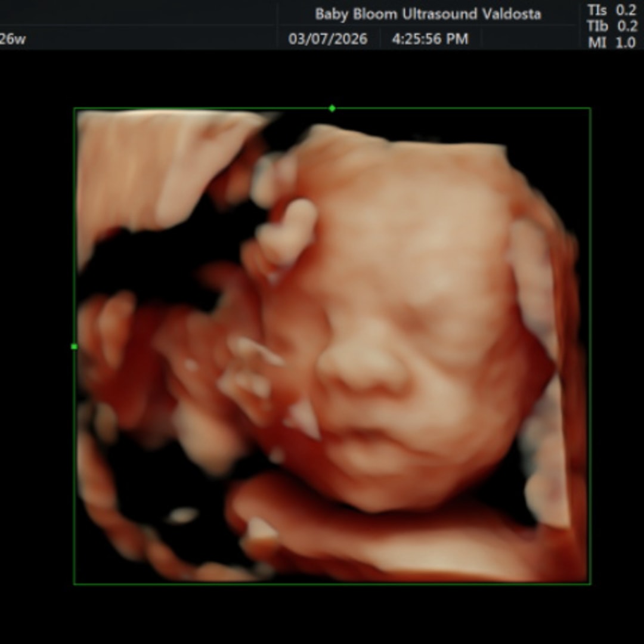
Task: Click the TIs 0.2 thermal index readout
Action: coord(611,10)
